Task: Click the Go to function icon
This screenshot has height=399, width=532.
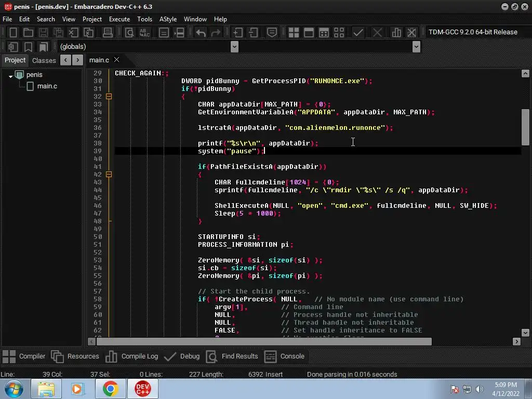Action: 164,33
